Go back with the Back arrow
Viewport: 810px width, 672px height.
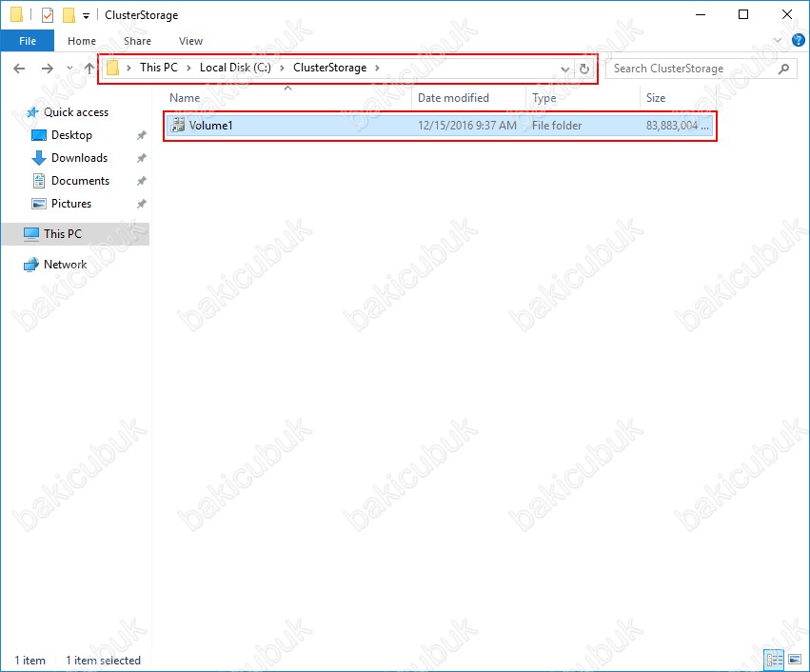click(x=19, y=69)
